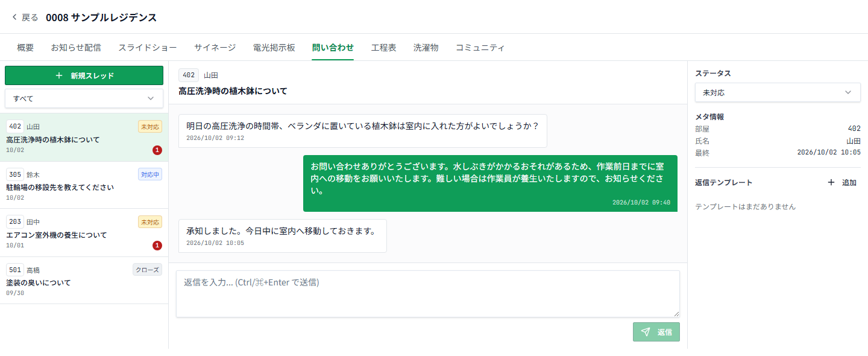Open the ステータス 未対応 dropdown
This screenshot has width=868, height=356.
click(778, 92)
